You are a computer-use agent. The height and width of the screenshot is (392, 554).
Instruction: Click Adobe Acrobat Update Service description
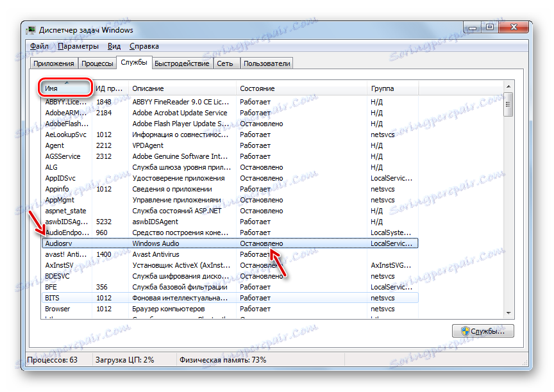click(x=180, y=113)
